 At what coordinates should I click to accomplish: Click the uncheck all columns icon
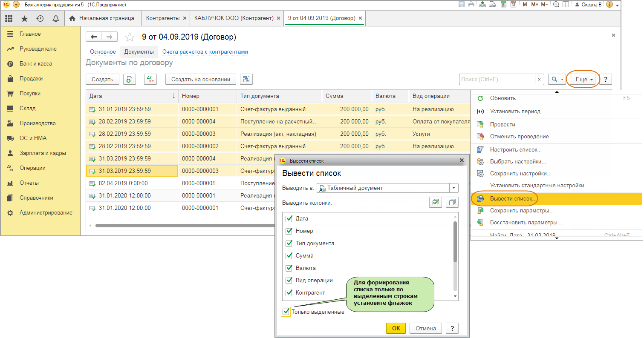[452, 203]
